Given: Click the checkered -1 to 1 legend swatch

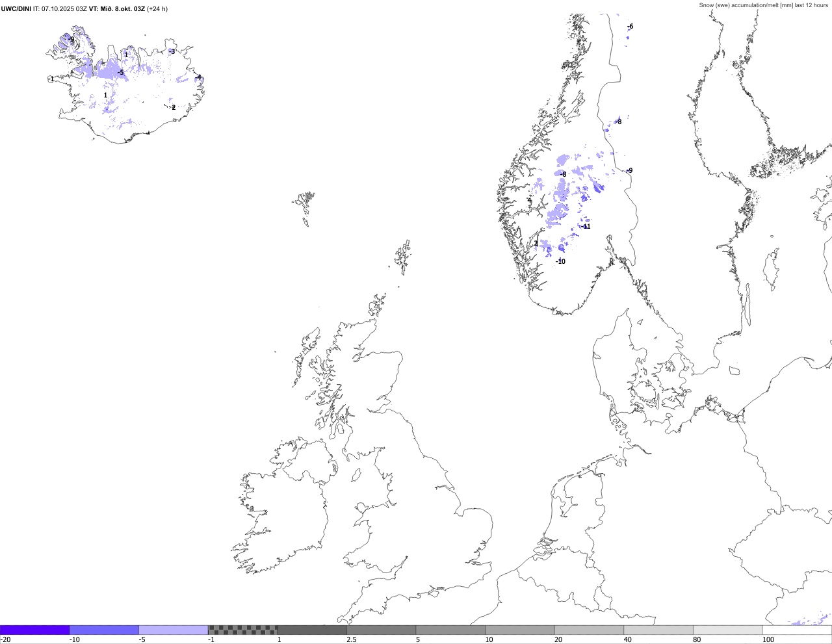Looking at the screenshot, I should [x=242, y=630].
